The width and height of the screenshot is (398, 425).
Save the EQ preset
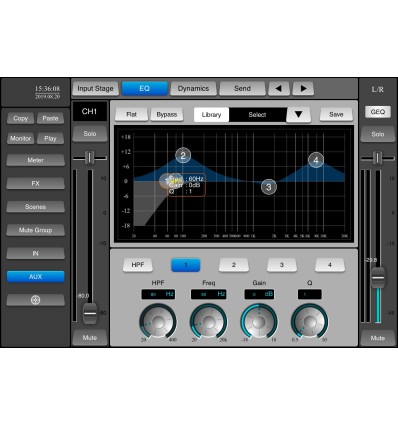click(336, 115)
